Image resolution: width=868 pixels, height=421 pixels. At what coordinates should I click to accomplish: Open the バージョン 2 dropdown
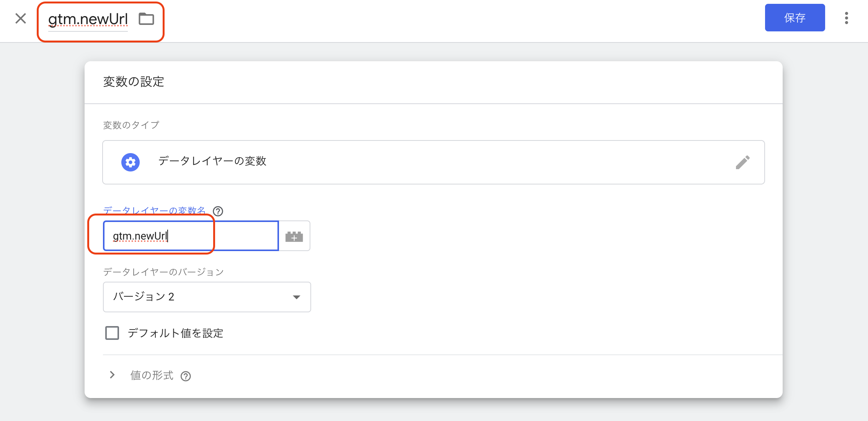(x=207, y=297)
